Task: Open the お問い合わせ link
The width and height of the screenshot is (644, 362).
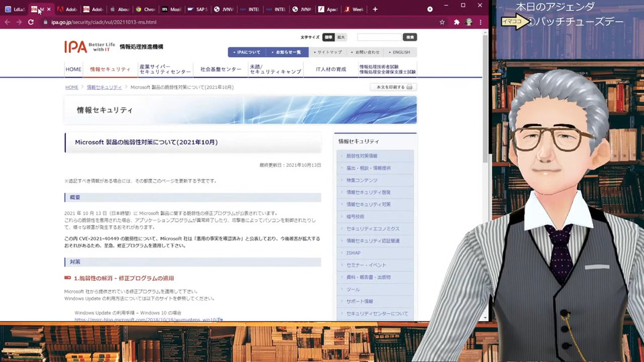Action: coord(365,52)
